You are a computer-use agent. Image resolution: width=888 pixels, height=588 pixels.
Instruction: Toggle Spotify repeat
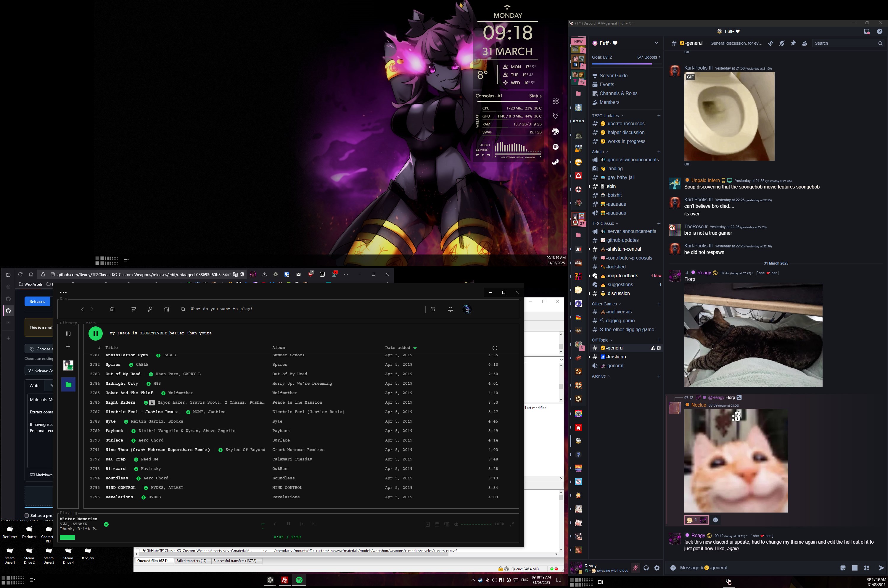coord(314,524)
